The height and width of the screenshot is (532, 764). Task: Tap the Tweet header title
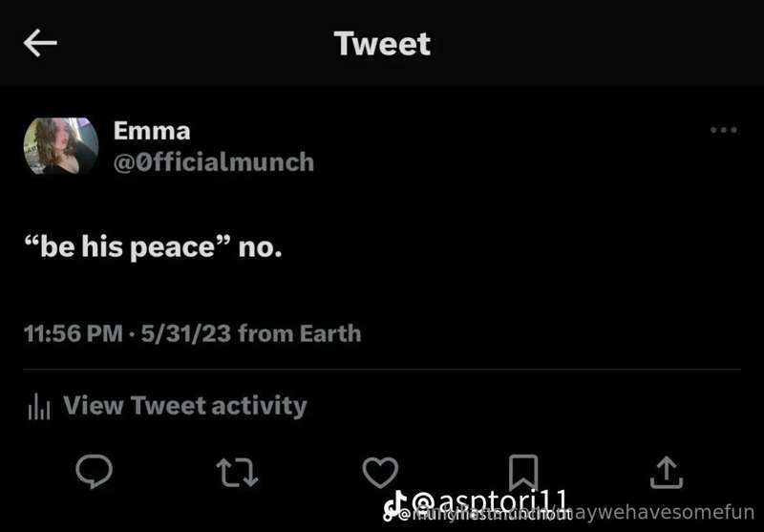pos(382,44)
